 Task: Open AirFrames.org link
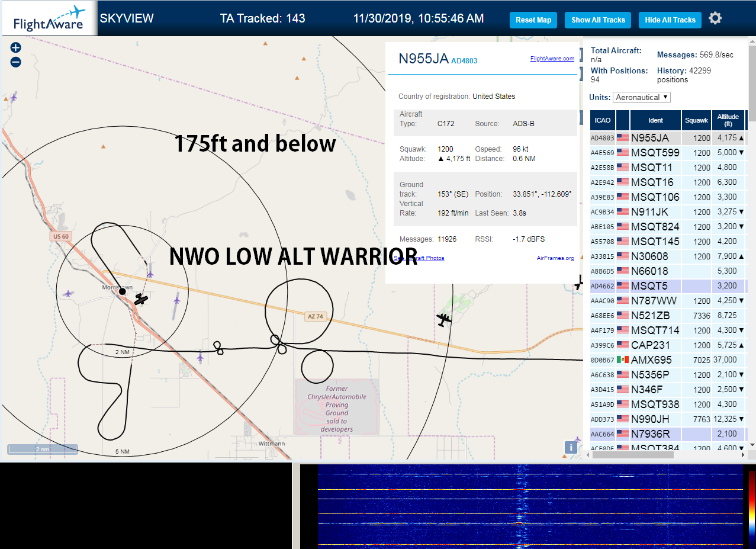[555, 258]
